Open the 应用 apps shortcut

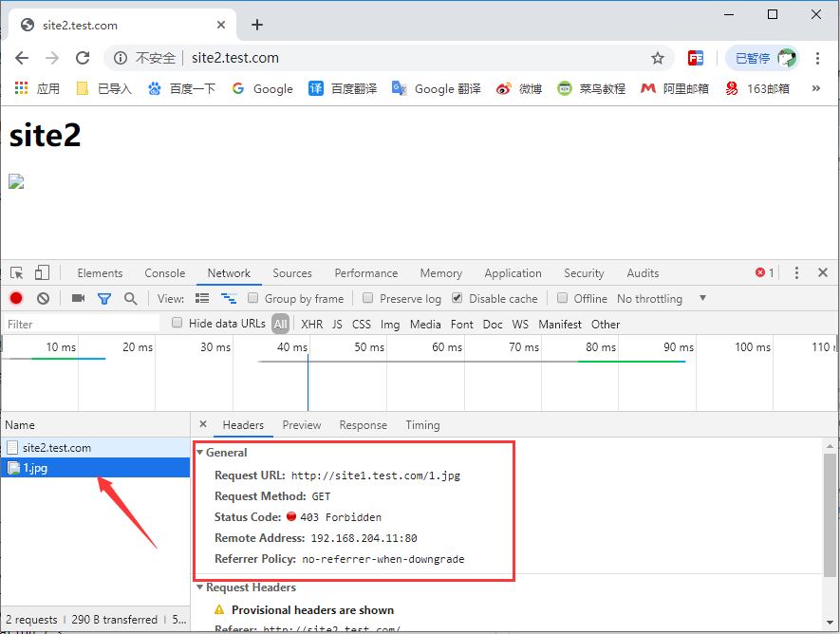(x=37, y=88)
